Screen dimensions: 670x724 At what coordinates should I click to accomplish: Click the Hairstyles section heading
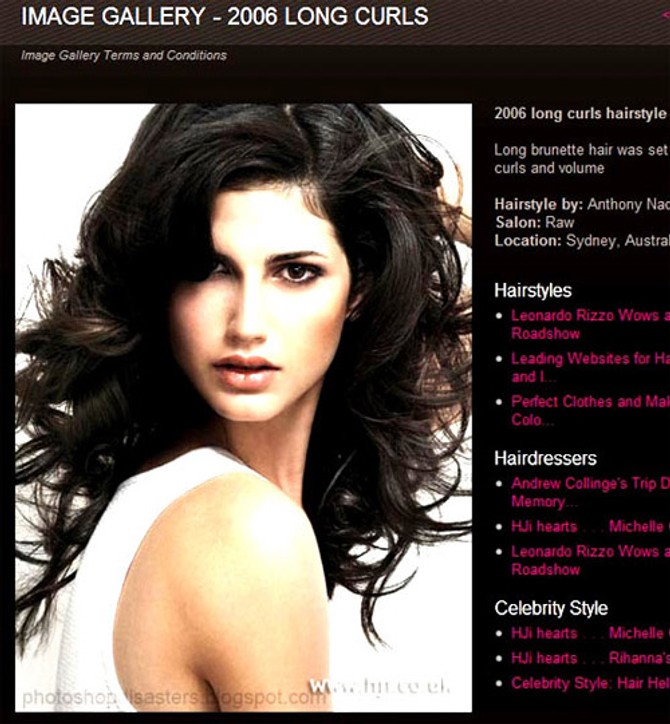[x=533, y=291]
